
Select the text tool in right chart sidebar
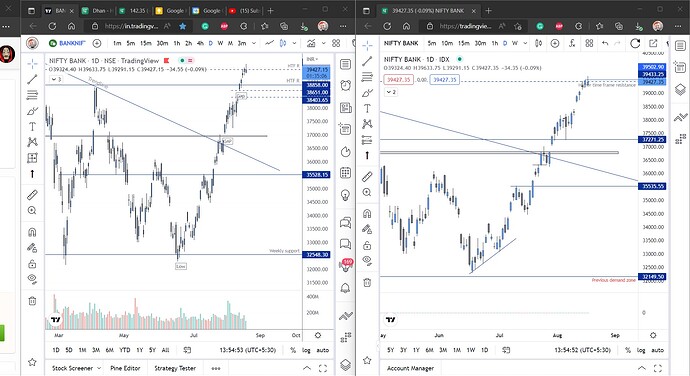(x=367, y=108)
